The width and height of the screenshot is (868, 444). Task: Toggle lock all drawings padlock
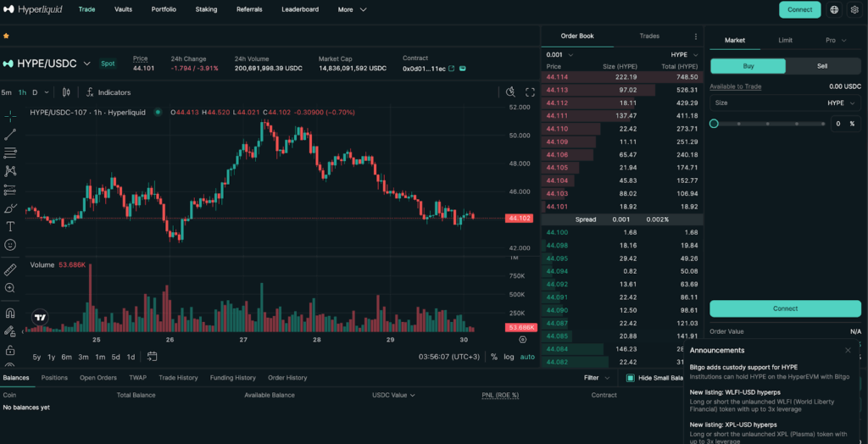tap(10, 350)
